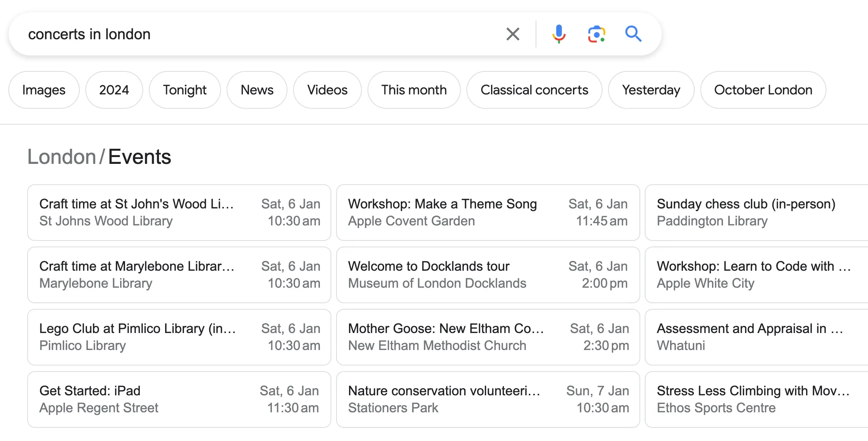Viewport: 868px width, 441px height.
Task: Select the Images filter chip
Action: 44,90
